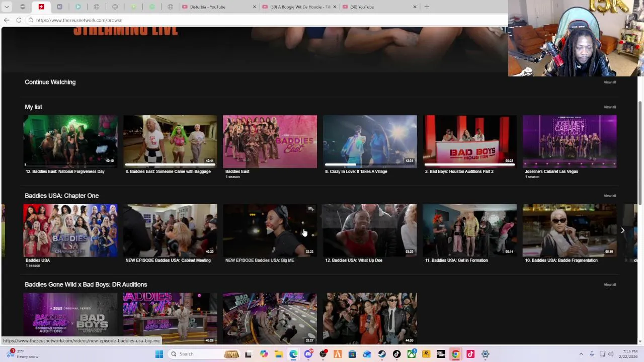Open Windows Start menu
Screen dimensions: 644x362
[x=159, y=354]
